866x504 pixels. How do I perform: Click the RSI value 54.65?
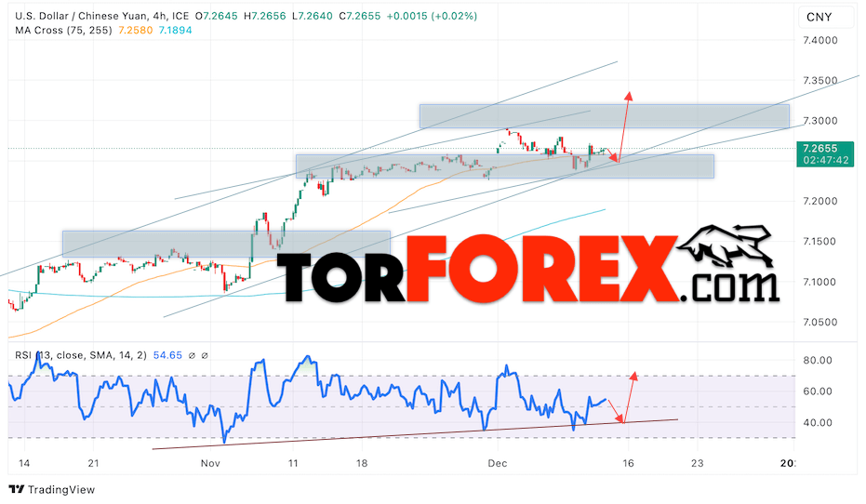pyautogui.click(x=167, y=355)
